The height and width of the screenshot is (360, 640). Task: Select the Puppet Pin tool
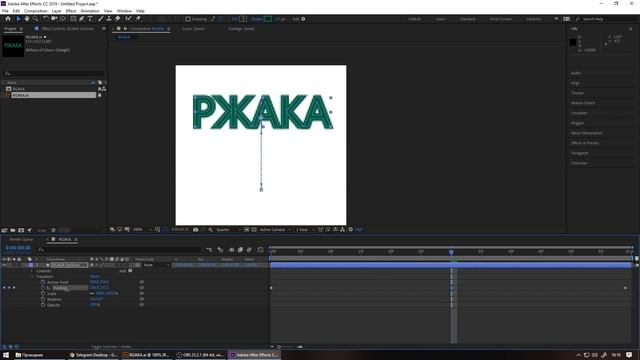(138, 19)
